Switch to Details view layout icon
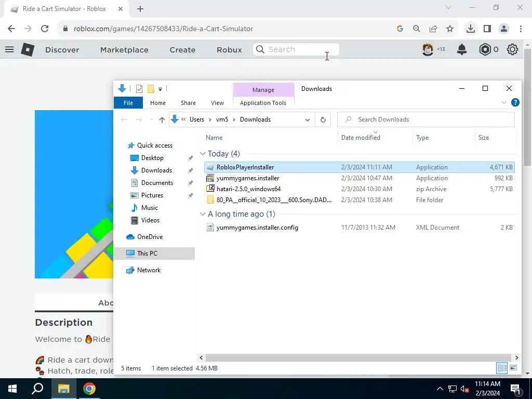This screenshot has height=399, width=532. click(502, 368)
